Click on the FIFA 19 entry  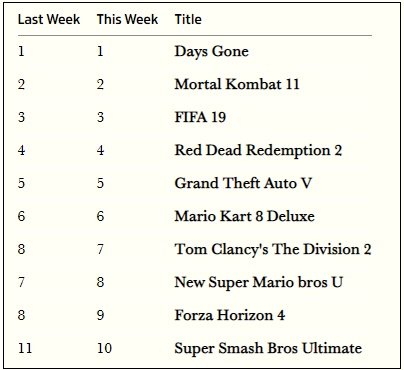pyautogui.click(x=200, y=117)
